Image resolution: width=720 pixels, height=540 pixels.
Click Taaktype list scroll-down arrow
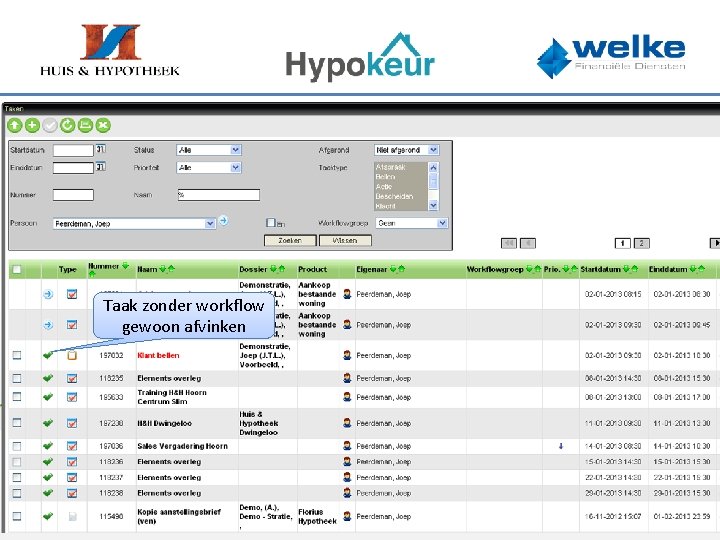click(433, 205)
